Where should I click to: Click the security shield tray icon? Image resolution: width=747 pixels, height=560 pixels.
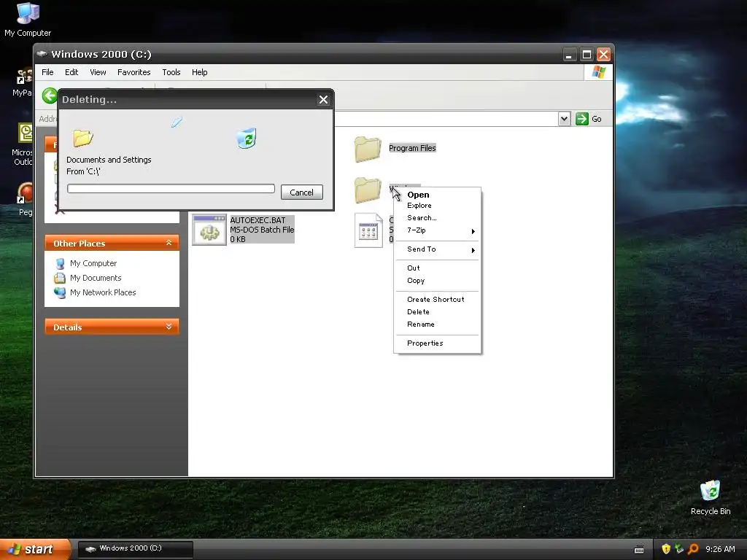[666, 549]
